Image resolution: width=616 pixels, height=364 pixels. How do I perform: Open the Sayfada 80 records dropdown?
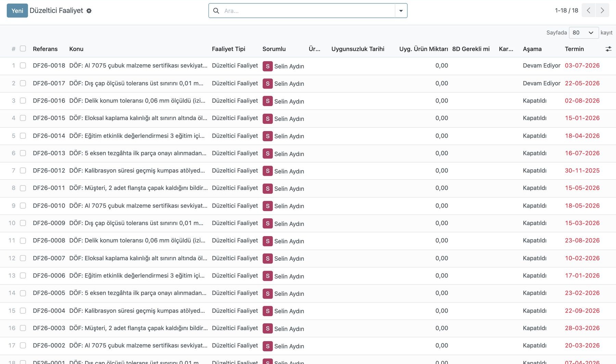583,32
